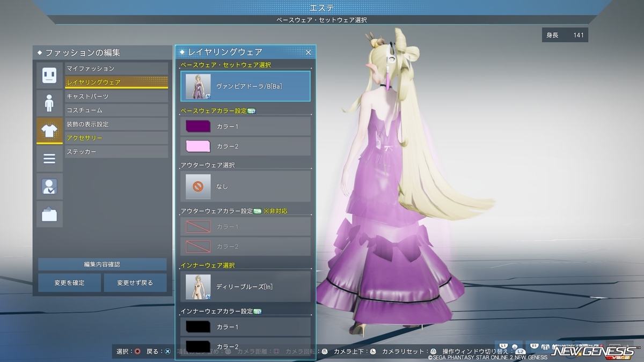
Task: Click the ベースウェア・セットウェア選択 section heading
Action: (x=225, y=65)
